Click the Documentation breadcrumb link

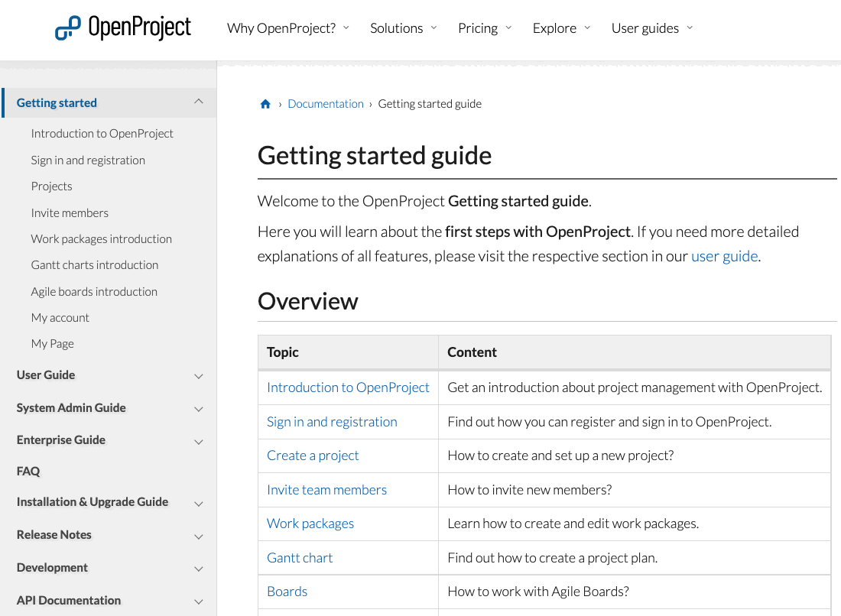click(x=326, y=103)
